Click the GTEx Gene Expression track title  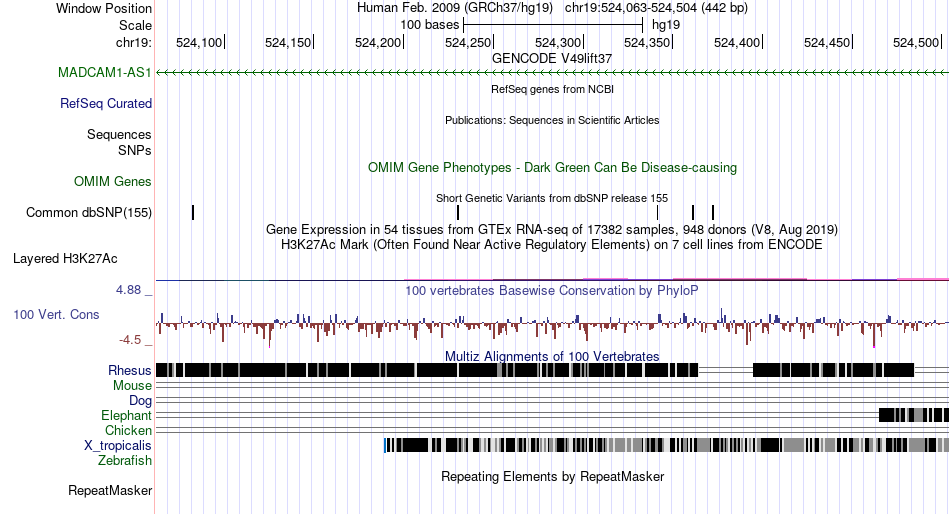552,230
